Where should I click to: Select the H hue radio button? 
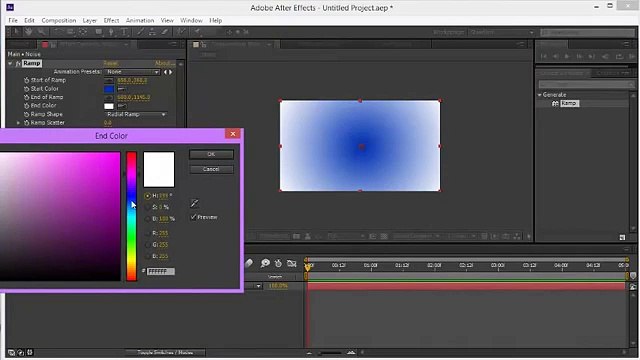(148, 196)
